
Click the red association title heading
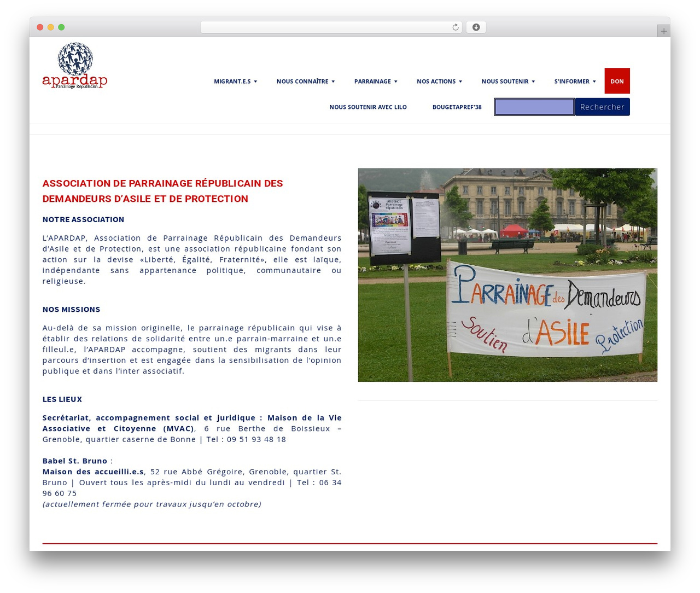163,191
